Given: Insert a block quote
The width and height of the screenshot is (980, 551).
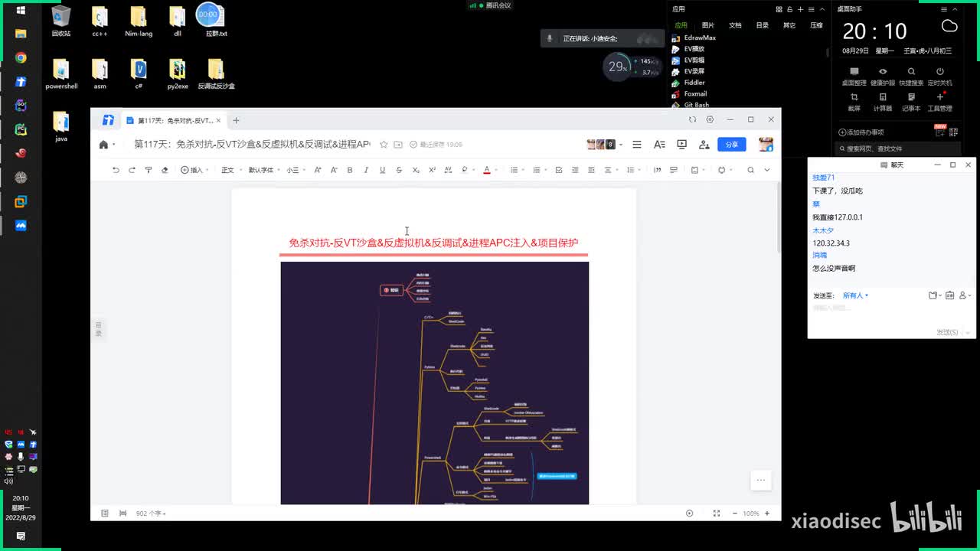Looking at the screenshot, I should tap(657, 170).
